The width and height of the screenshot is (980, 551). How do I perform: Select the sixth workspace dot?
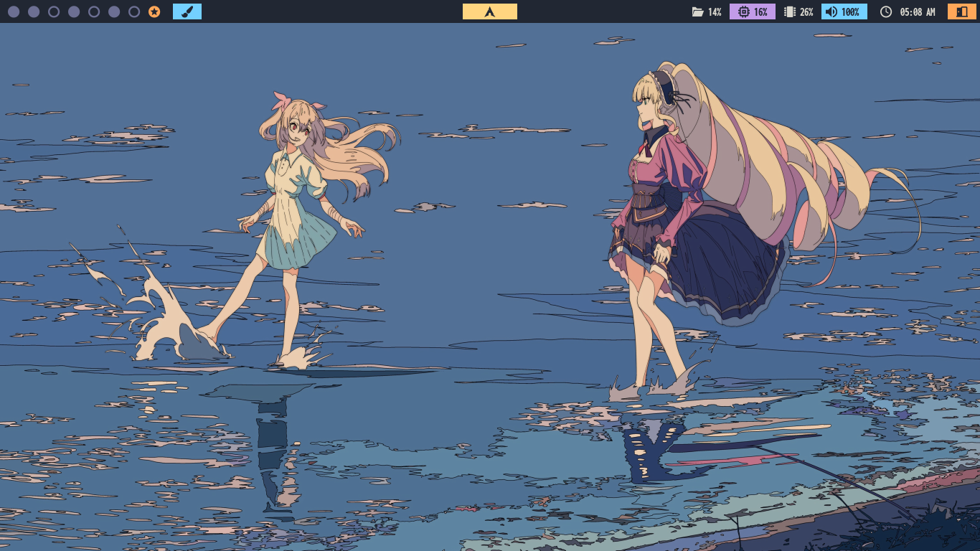114,12
